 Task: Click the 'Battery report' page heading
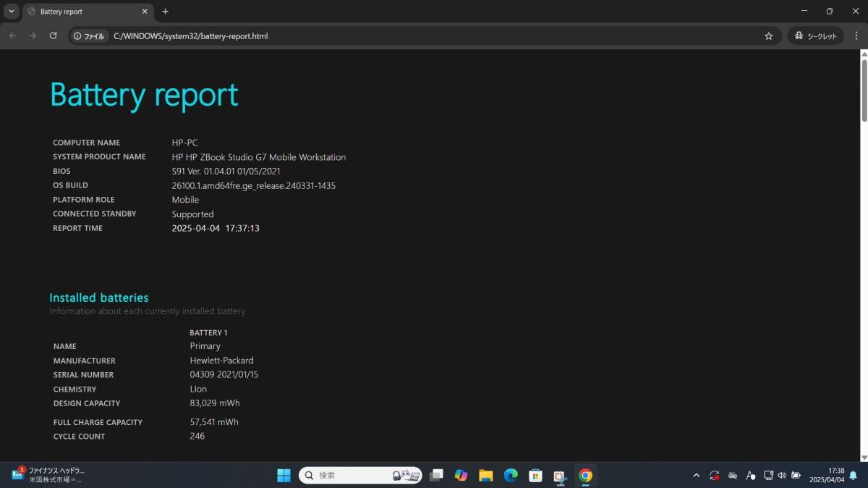(x=144, y=95)
